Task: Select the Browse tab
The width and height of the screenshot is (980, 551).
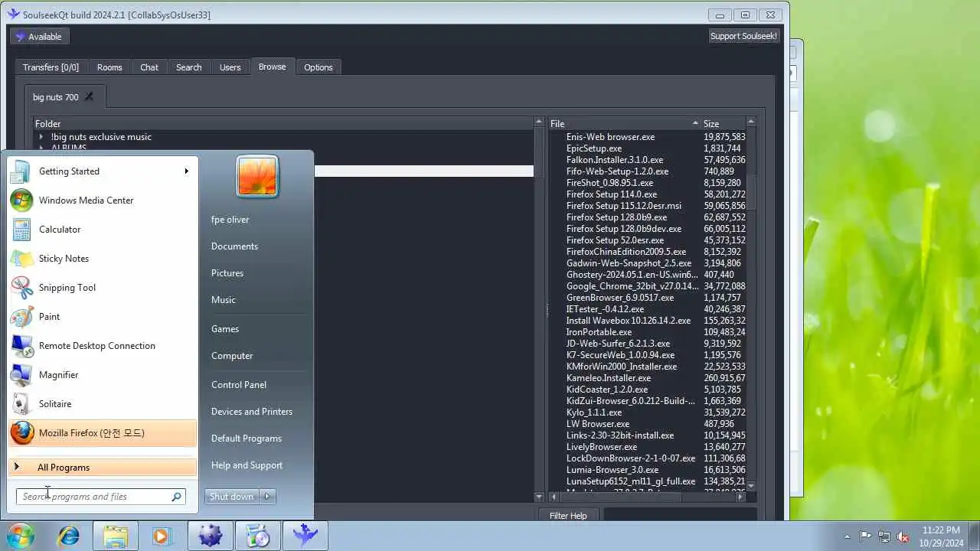Action: [272, 67]
